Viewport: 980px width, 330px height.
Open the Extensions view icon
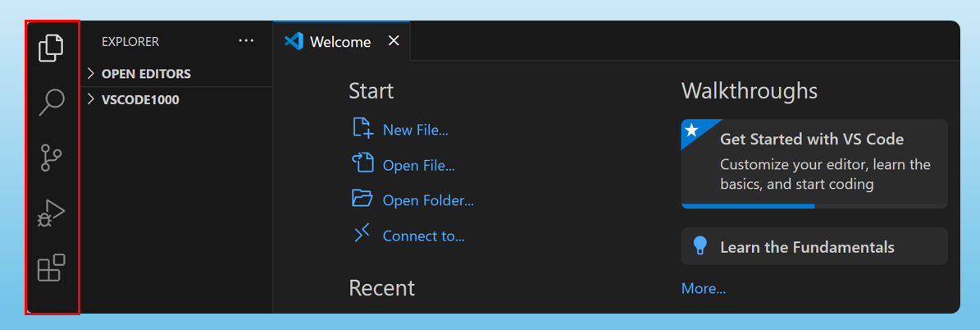(51, 268)
